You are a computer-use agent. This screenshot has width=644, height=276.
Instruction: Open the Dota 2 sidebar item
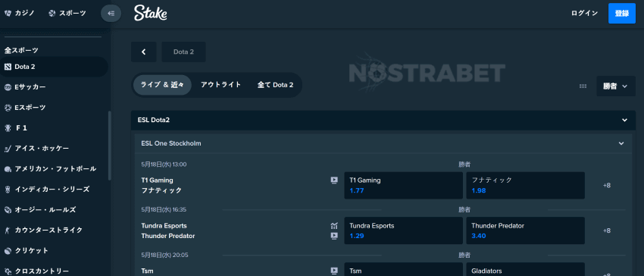click(x=54, y=67)
